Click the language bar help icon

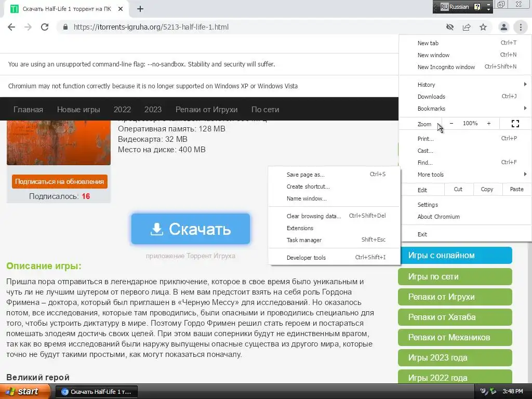[x=477, y=7]
